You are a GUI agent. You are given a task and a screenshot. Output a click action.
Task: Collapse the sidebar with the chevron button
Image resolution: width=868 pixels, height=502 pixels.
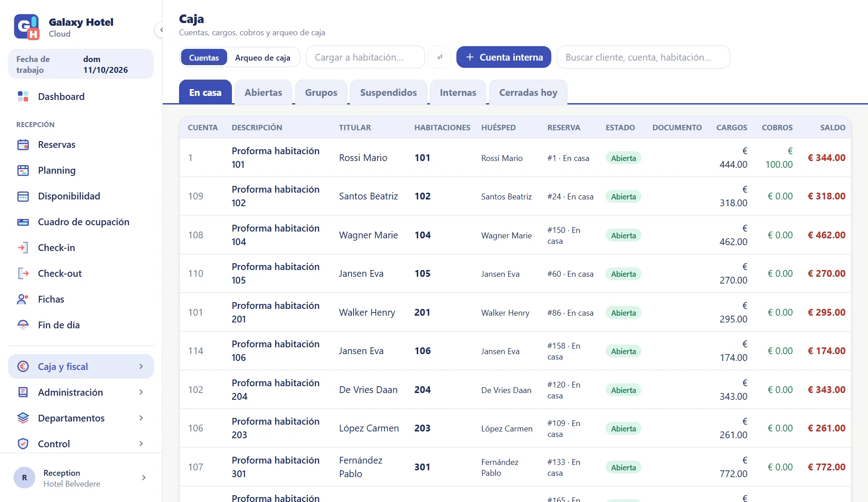(x=161, y=30)
